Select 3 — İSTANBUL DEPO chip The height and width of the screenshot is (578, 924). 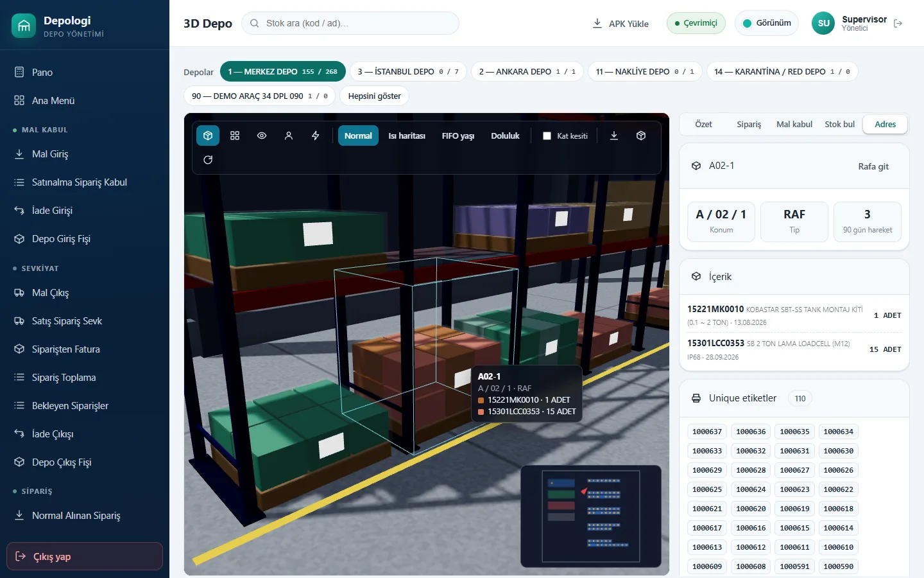(408, 71)
